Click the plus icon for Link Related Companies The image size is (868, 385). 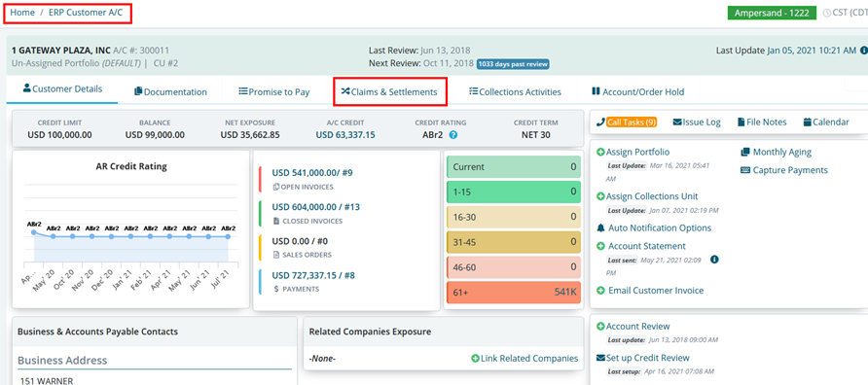click(x=475, y=359)
